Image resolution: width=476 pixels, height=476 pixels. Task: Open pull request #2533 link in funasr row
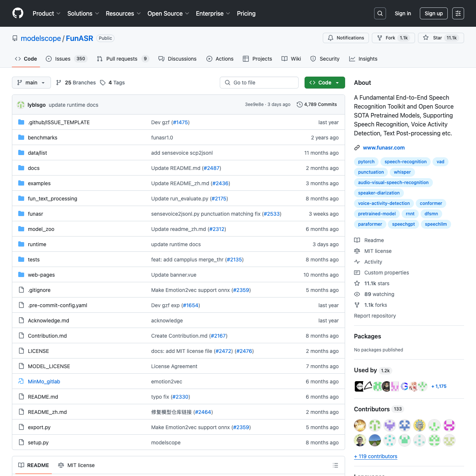point(271,214)
